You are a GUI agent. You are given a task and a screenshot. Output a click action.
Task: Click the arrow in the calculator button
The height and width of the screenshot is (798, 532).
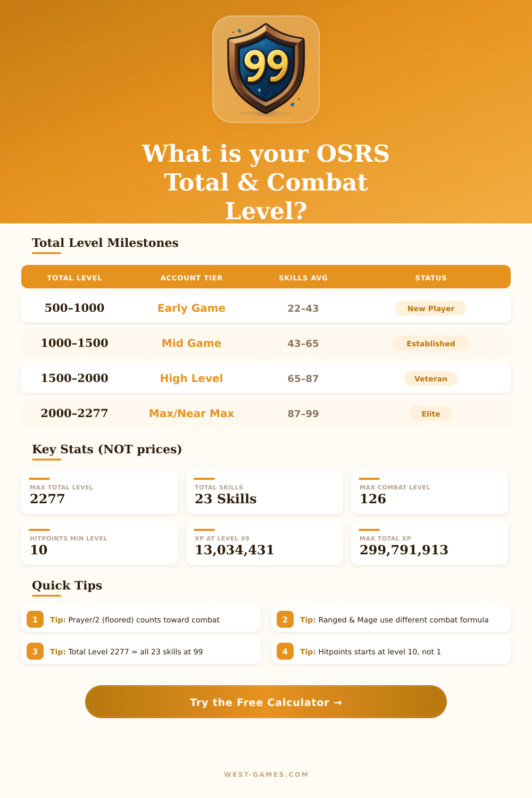[x=337, y=702]
